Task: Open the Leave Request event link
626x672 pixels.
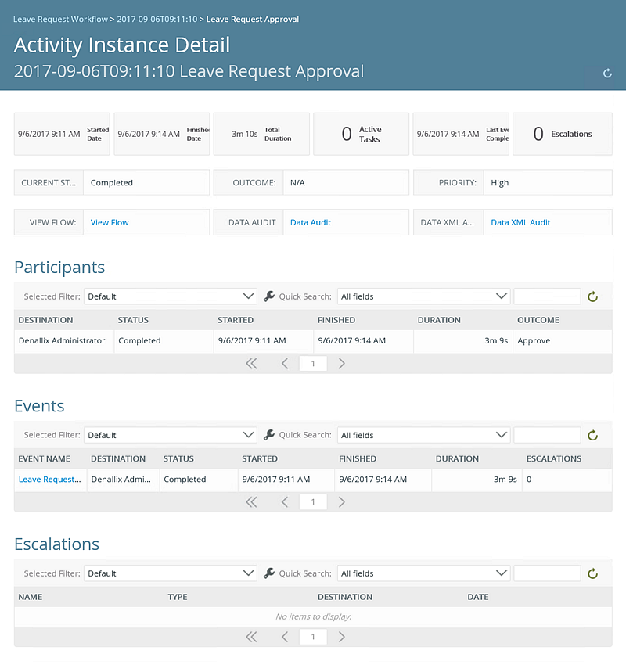Action: (x=49, y=480)
